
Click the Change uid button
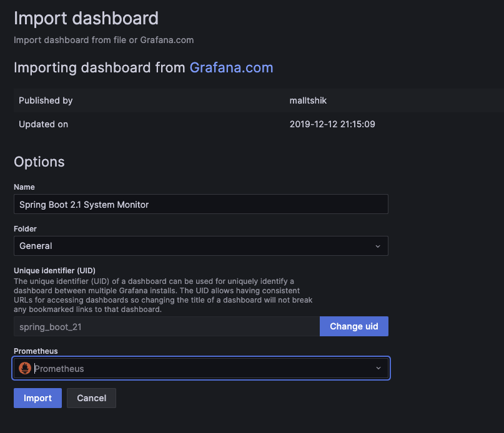354,326
